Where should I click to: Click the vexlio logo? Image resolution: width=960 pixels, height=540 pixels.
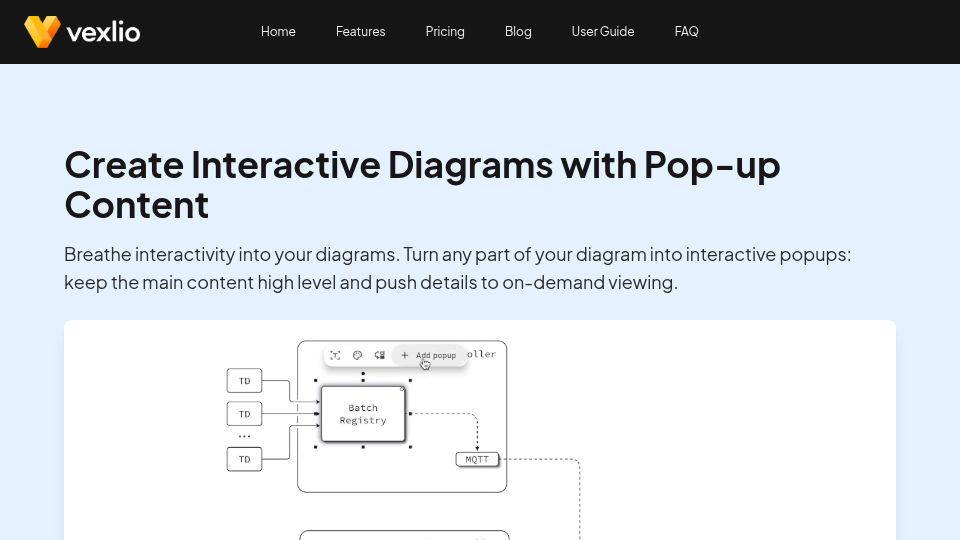pos(82,32)
